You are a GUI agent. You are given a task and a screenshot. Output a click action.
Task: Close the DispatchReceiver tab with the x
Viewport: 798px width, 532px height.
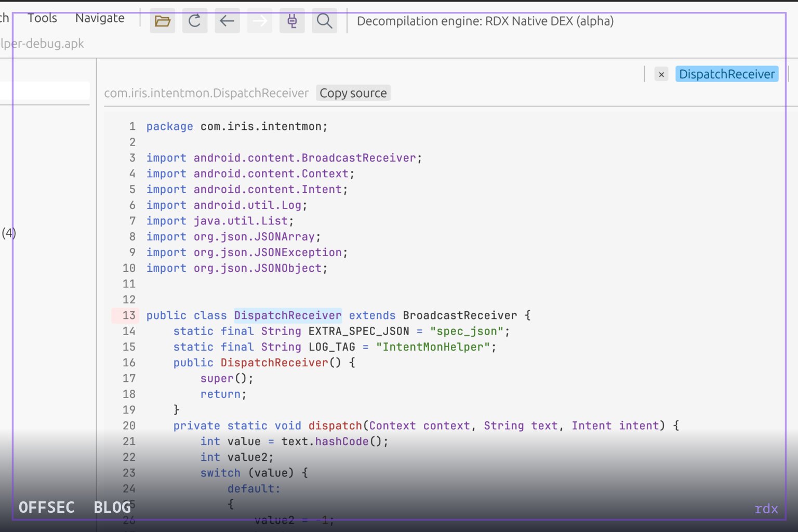point(661,74)
